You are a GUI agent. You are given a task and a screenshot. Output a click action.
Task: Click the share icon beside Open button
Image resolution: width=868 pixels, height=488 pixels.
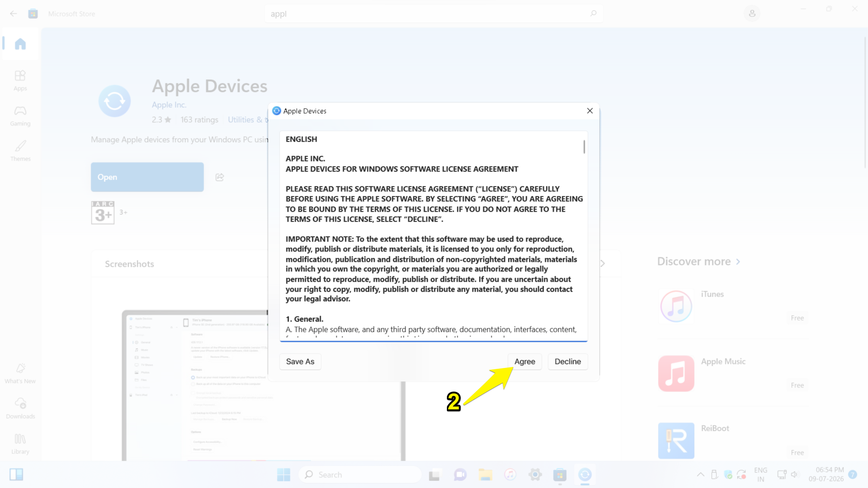click(x=220, y=177)
